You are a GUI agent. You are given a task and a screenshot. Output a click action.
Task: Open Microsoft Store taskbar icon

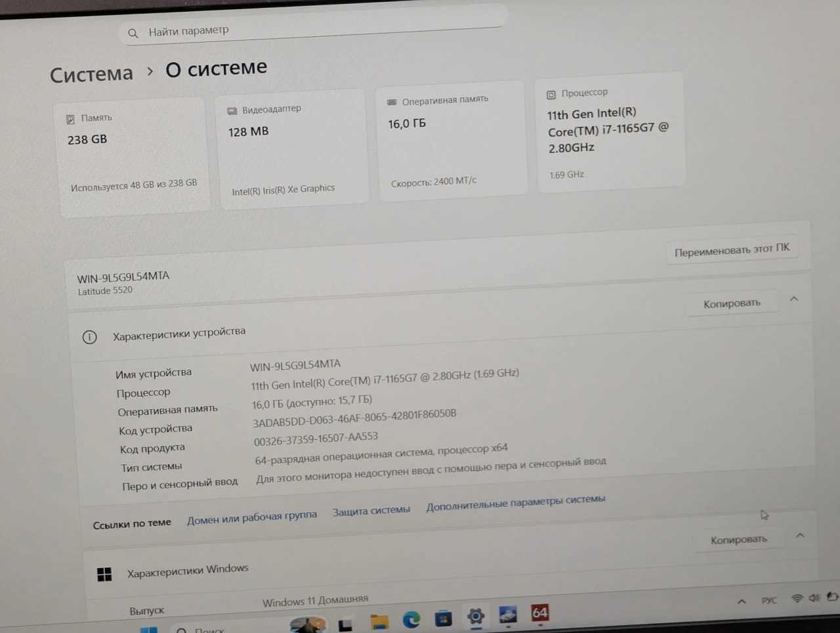[444, 618]
